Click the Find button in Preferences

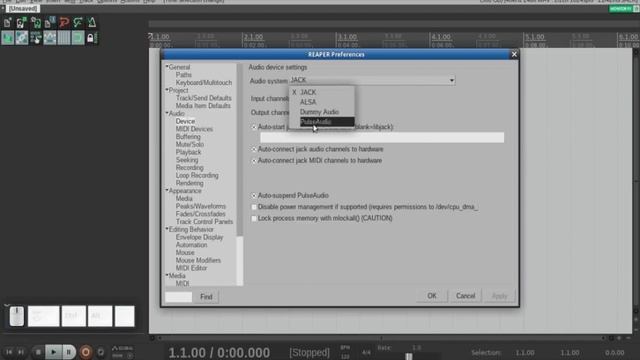click(x=206, y=297)
